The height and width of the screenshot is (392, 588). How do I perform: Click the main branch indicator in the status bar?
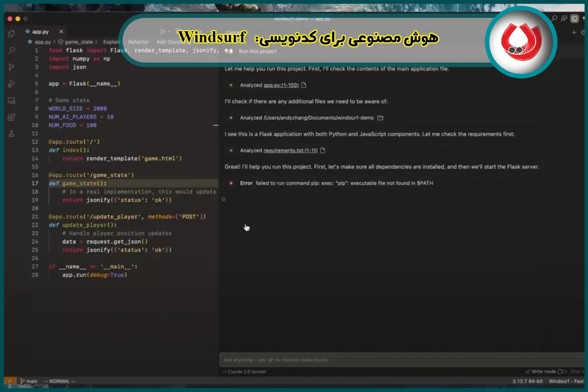tap(28, 381)
